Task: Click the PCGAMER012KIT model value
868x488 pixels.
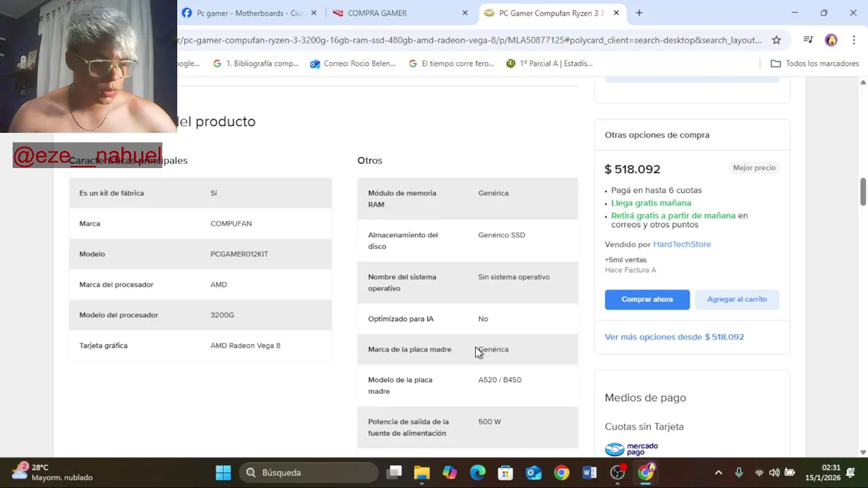Action: [x=239, y=254]
